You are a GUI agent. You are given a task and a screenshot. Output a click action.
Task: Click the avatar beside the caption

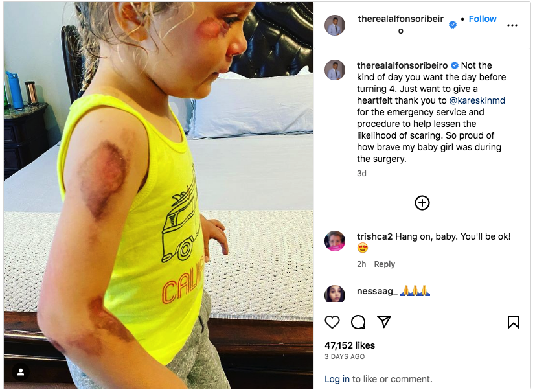pyautogui.click(x=335, y=70)
